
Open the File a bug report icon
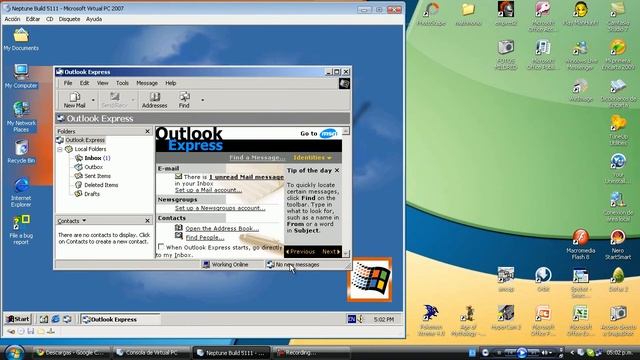[x=21, y=222]
